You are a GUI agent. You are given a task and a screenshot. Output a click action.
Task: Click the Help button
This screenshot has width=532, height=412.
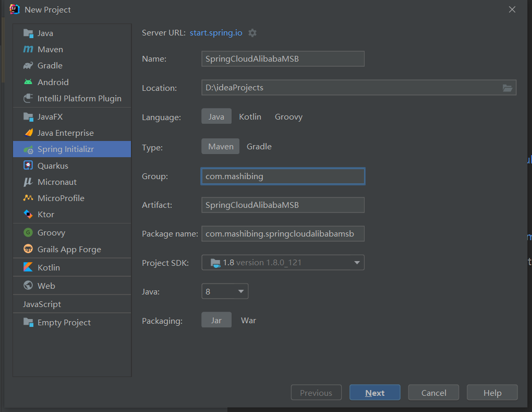click(492, 393)
